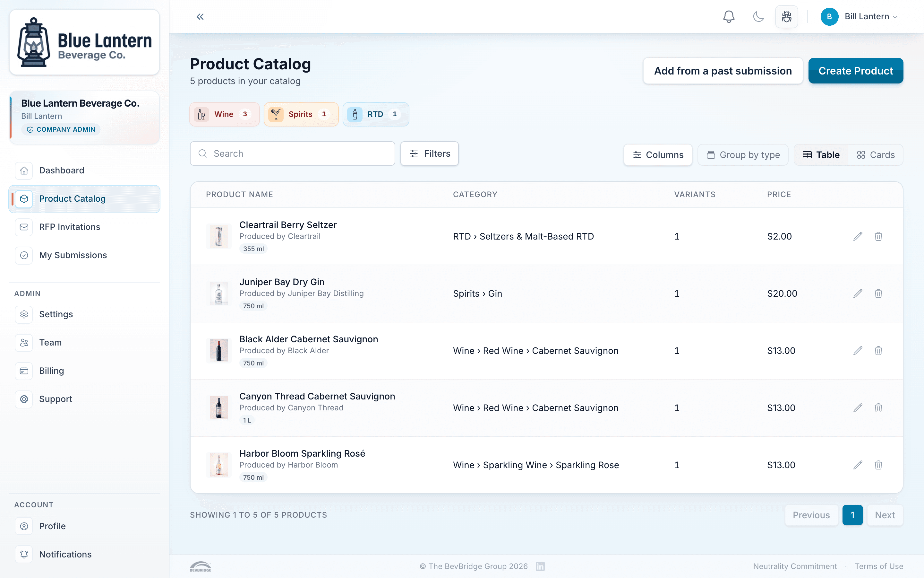Toggle Group by type

coord(743,155)
